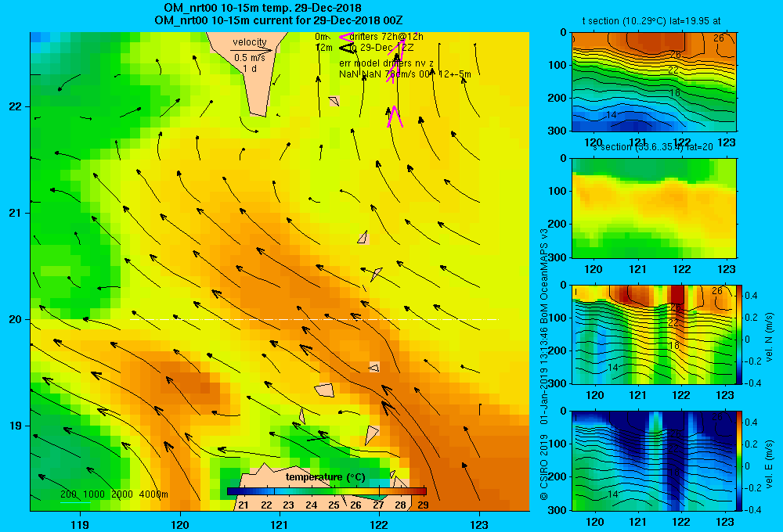
Task: Click the vel. E vertical color bar
Action: (740, 461)
